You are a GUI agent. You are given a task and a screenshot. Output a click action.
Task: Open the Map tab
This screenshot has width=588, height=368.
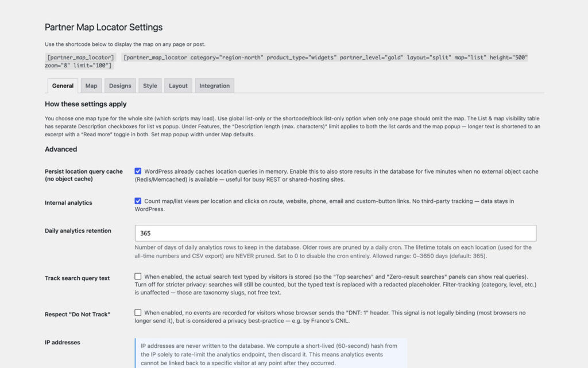[91, 86]
